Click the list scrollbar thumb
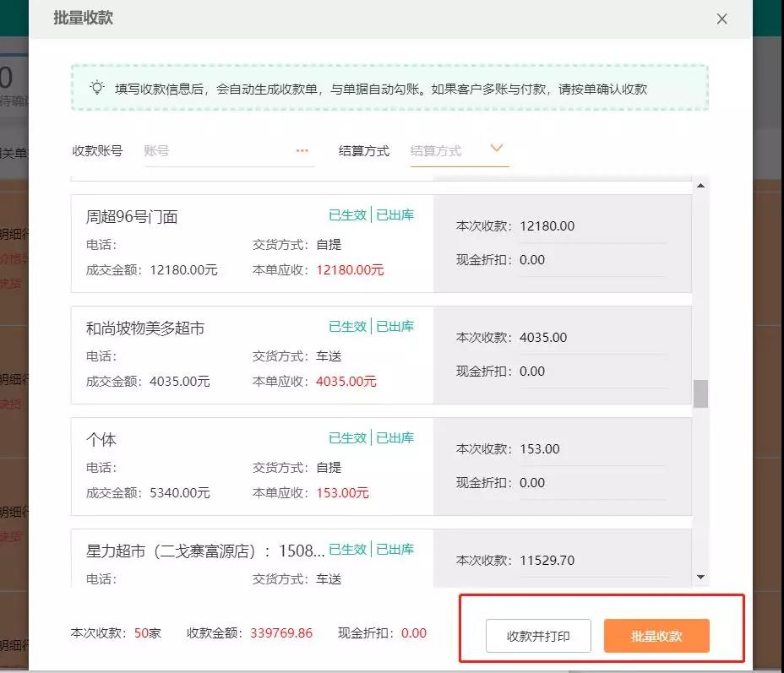The height and width of the screenshot is (673, 784). (x=700, y=393)
